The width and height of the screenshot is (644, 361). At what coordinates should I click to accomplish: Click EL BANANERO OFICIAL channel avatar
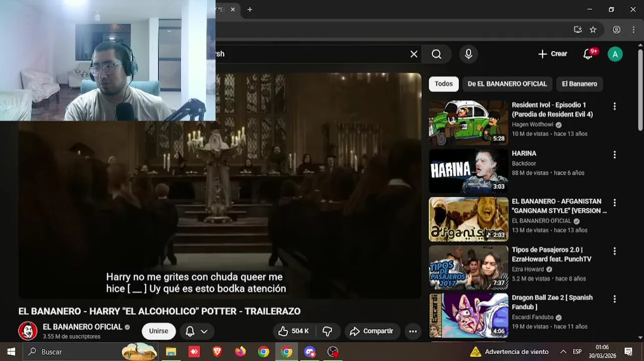pyautogui.click(x=28, y=331)
